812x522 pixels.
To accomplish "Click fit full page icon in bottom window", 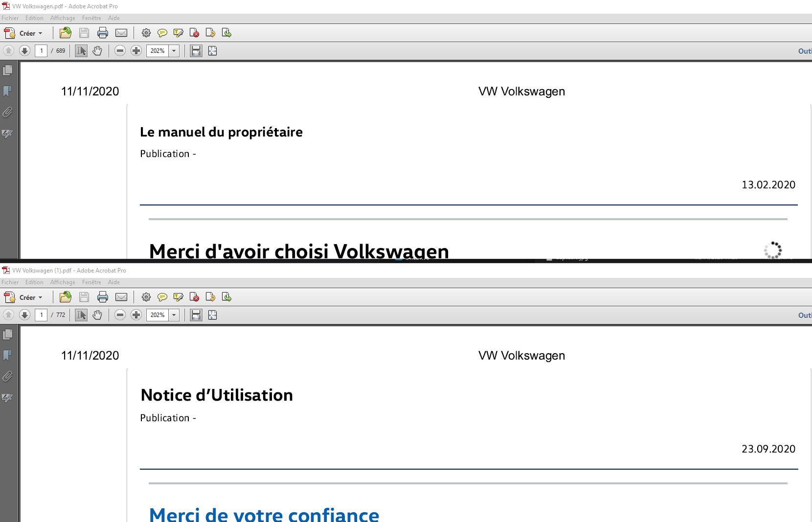I will 212,315.
